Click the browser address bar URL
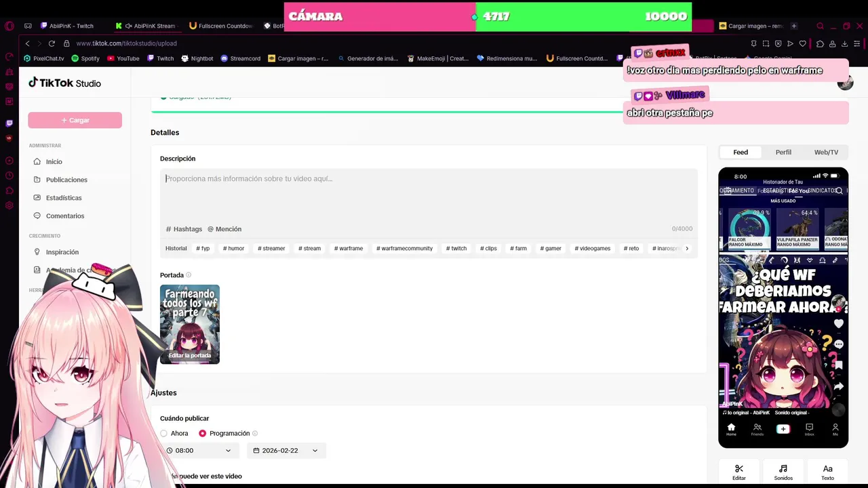This screenshot has height=488, width=868. pos(126,43)
